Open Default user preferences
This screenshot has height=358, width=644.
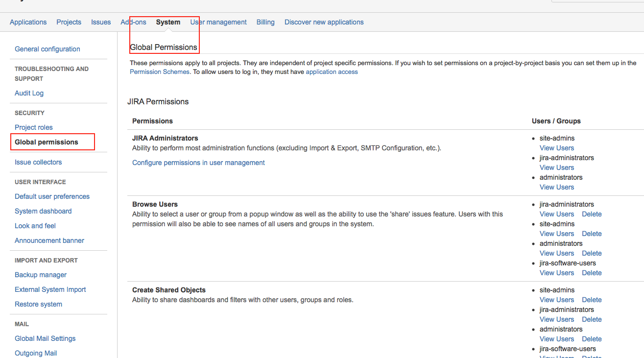coord(52,196)
